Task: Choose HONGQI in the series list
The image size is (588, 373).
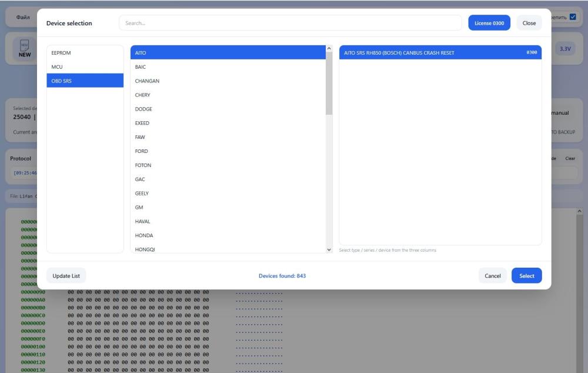Action: (228, 248)
